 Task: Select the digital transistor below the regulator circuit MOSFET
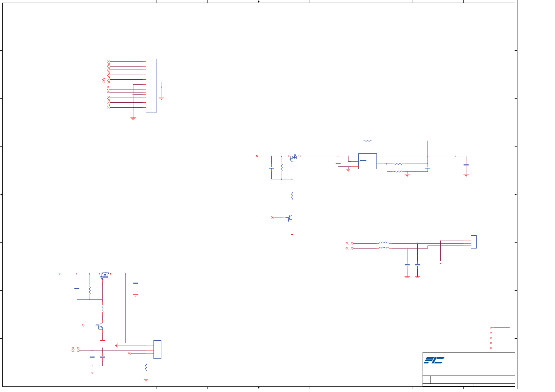point(290,219)
